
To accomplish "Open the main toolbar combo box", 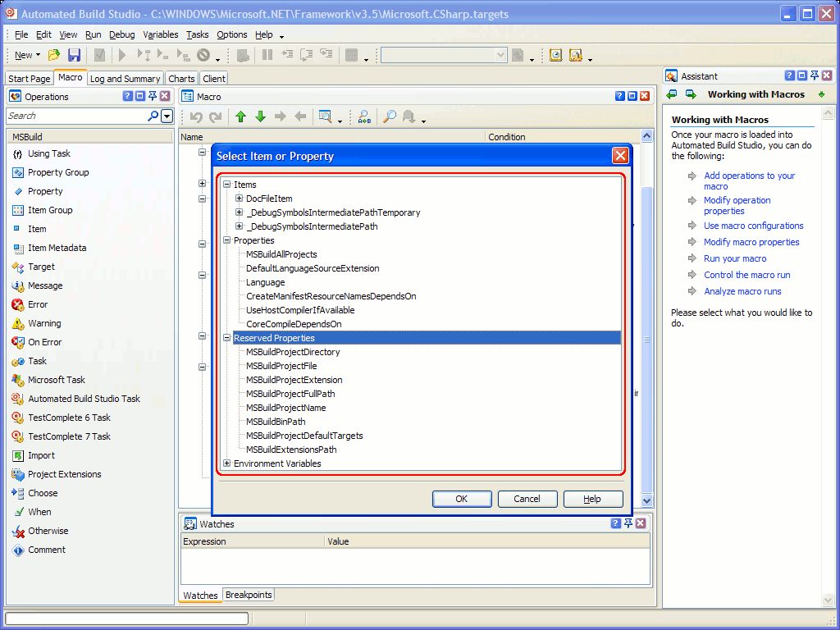I will (x=444, y=55).
